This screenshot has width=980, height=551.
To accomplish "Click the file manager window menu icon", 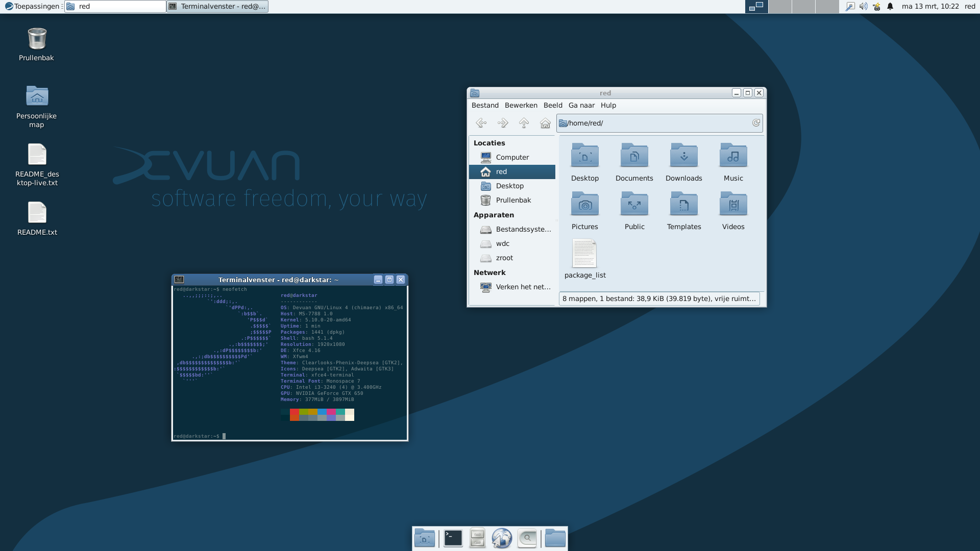I will 475,93.
